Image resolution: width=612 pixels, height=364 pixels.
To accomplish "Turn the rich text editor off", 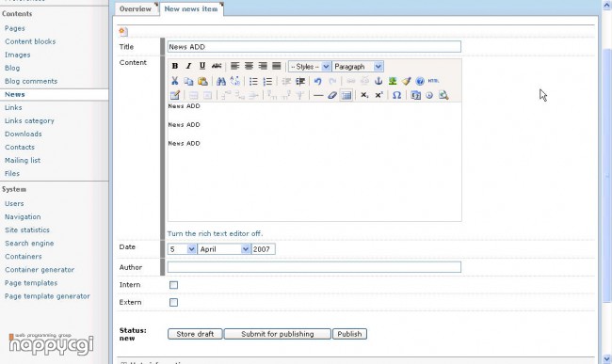I will coord(215,233).
